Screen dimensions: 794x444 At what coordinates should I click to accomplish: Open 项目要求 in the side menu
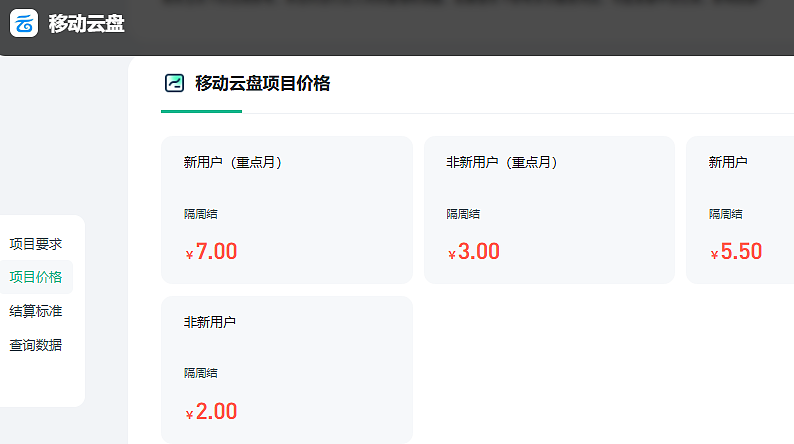(x=35, y=244)
